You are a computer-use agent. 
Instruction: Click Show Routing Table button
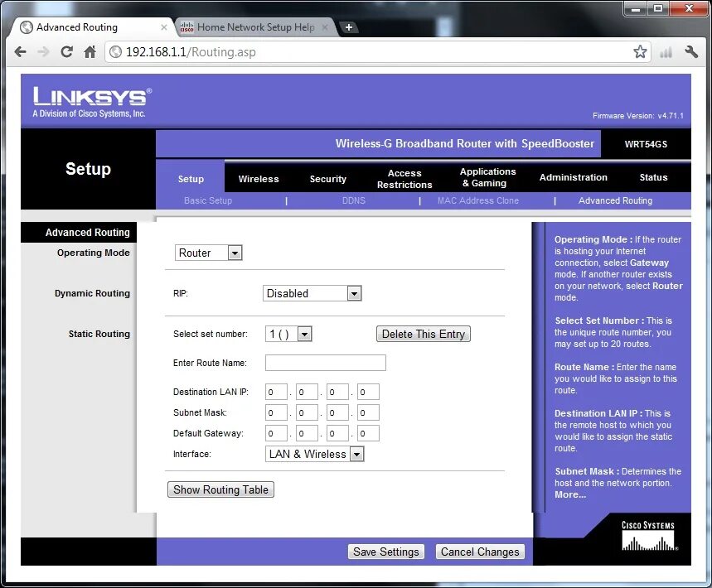[x=220, y=490]
